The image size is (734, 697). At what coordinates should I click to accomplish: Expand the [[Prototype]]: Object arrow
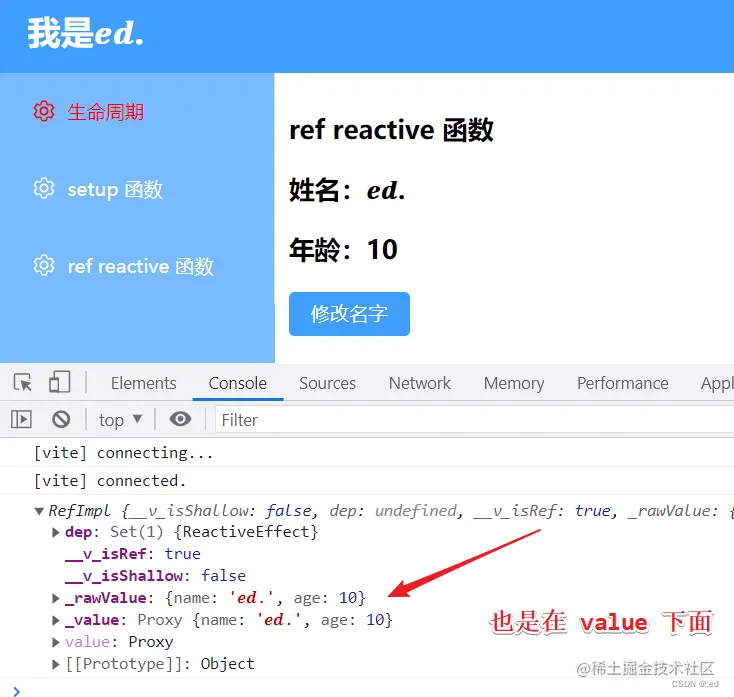pyautogui.click(x=56, y=664)
